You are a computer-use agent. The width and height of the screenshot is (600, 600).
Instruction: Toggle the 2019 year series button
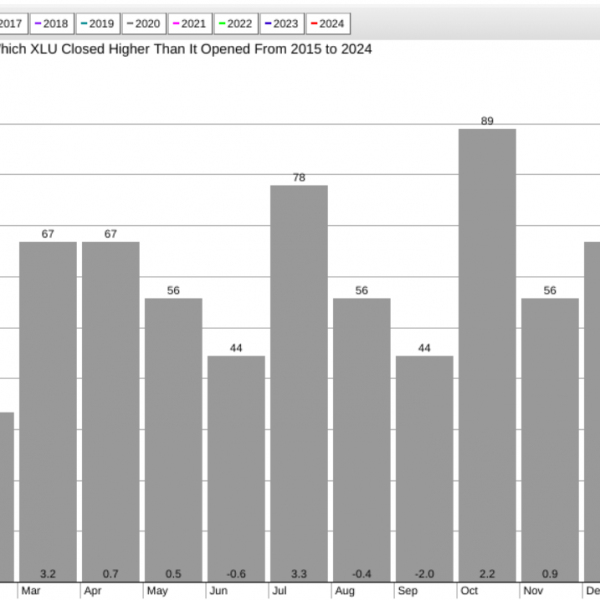tap(98, 24)
